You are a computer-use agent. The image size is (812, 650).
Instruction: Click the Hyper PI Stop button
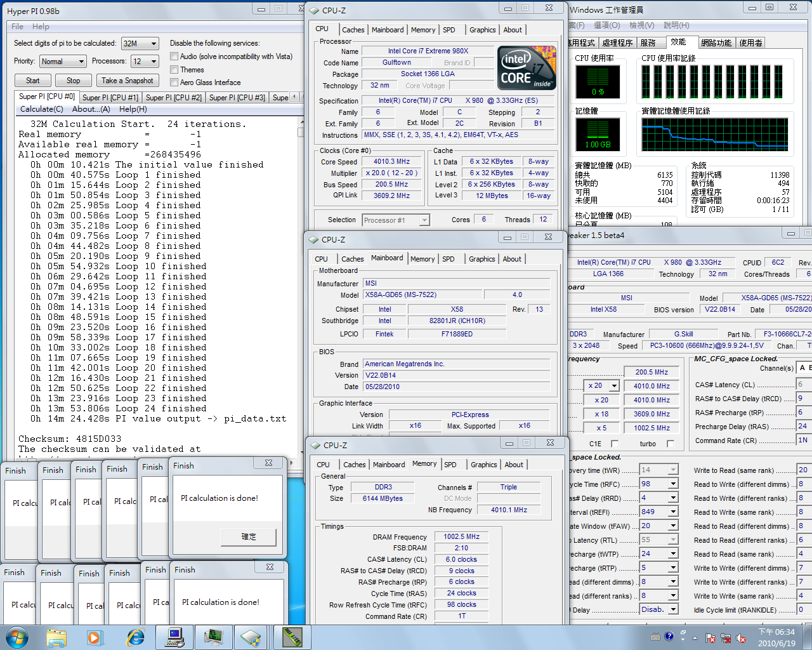coord(74,81)
